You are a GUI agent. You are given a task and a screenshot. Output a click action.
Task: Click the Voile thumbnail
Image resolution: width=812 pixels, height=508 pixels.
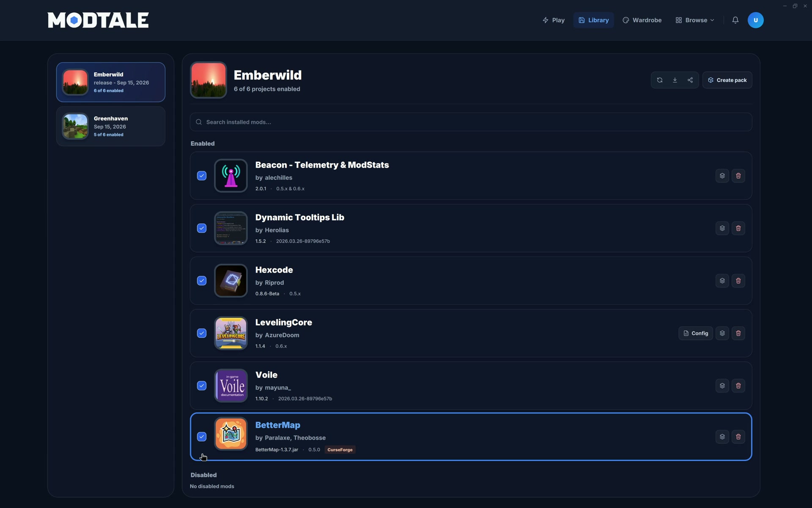coord(231,386)
